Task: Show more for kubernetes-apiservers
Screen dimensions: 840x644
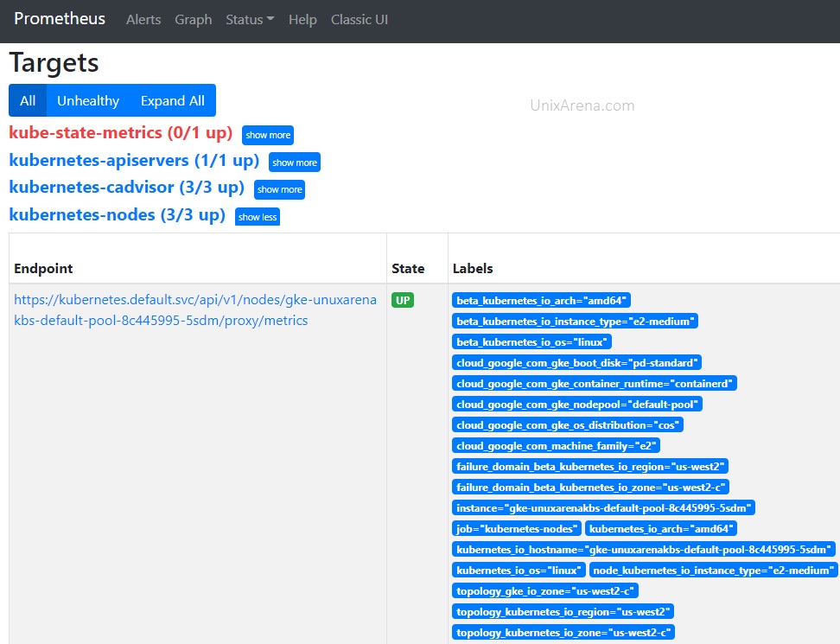Action: pos(295,163)
